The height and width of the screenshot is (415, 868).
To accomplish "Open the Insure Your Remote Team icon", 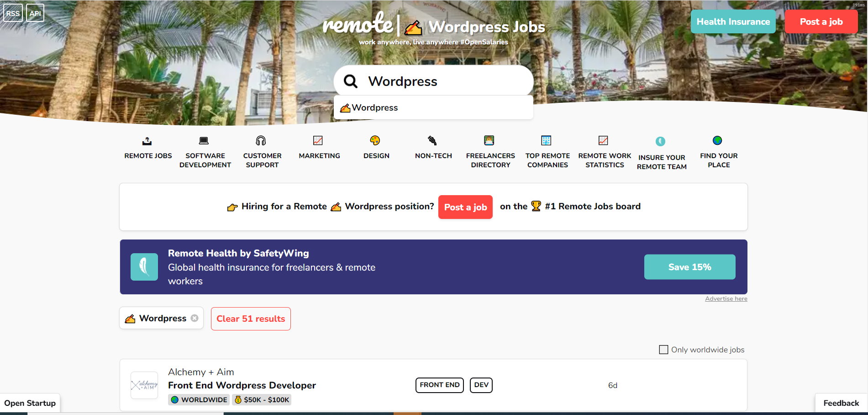I will [x=660, y=142].
